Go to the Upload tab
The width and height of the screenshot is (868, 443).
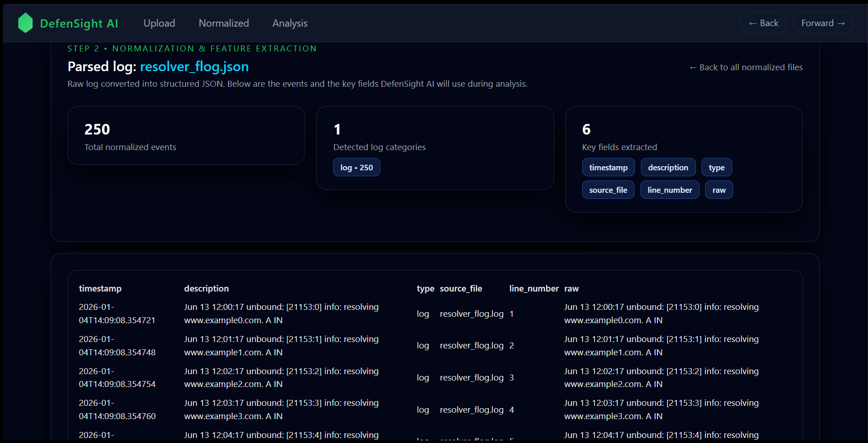click(159, 23)
